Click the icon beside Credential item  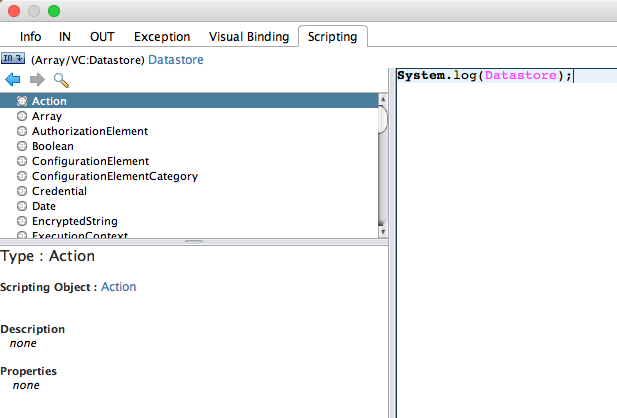[22, 191]
